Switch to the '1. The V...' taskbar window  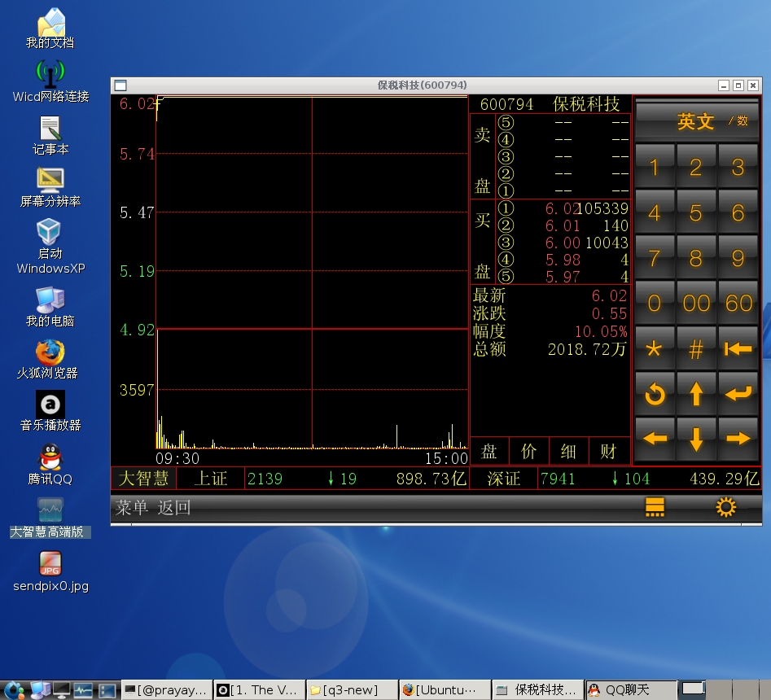[259, 690]
